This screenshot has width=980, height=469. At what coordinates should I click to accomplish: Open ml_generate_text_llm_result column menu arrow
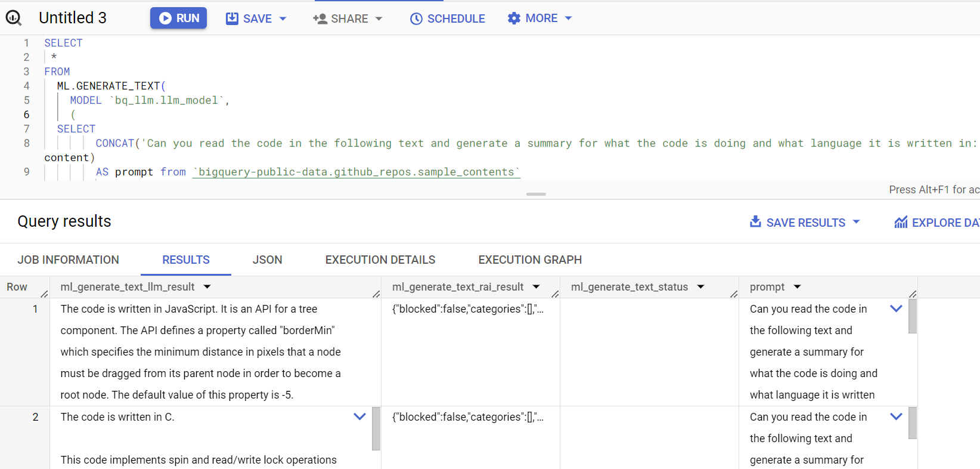tap(207, 287)
